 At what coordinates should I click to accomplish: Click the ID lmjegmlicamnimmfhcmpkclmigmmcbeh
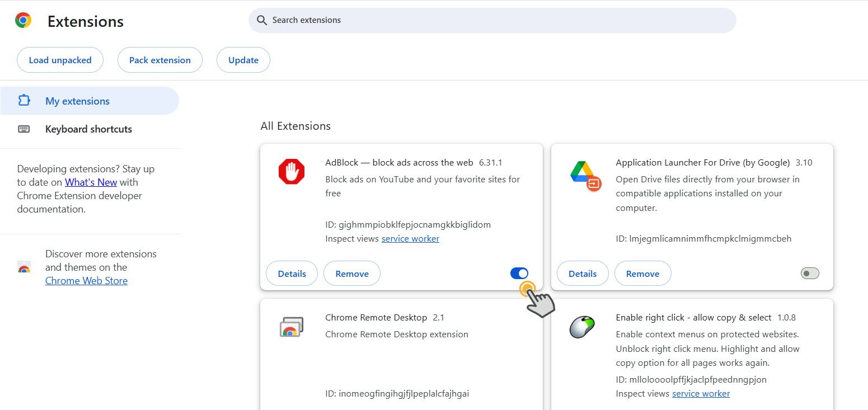point(703,239)
